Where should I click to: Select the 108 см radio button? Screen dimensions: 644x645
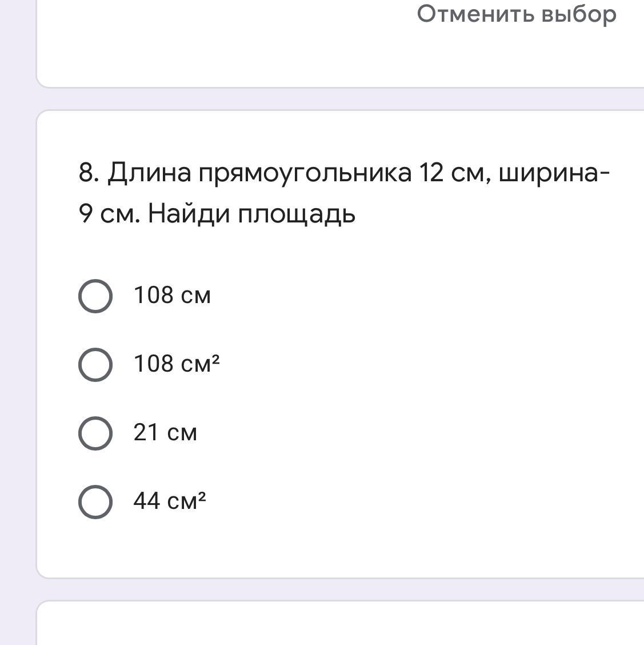coord(95,296)
